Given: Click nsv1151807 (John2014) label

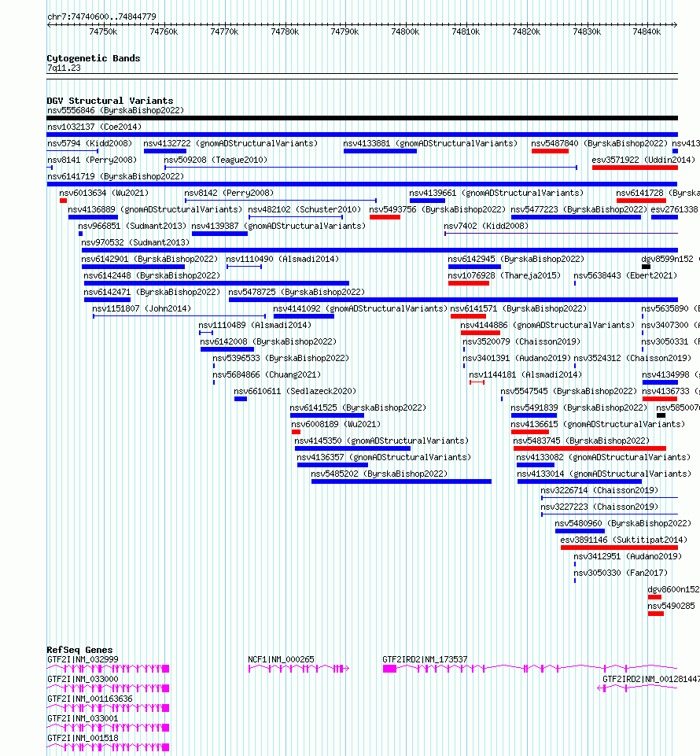Looking at the screenshot, I should 142,308.
